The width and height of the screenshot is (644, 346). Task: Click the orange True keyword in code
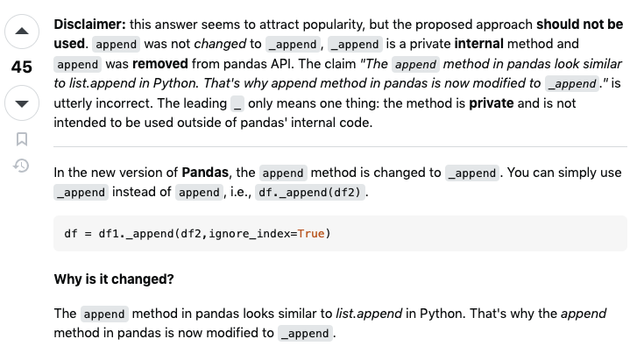[x=311, y=234]
